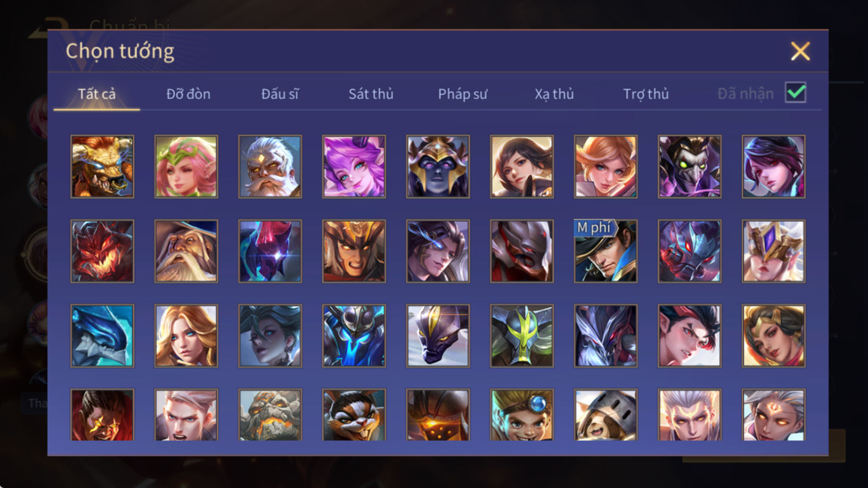This screenshot has width=868, height=488.
Task: Pick the wizard with pointed hat portrait
Action: point(186,251)
